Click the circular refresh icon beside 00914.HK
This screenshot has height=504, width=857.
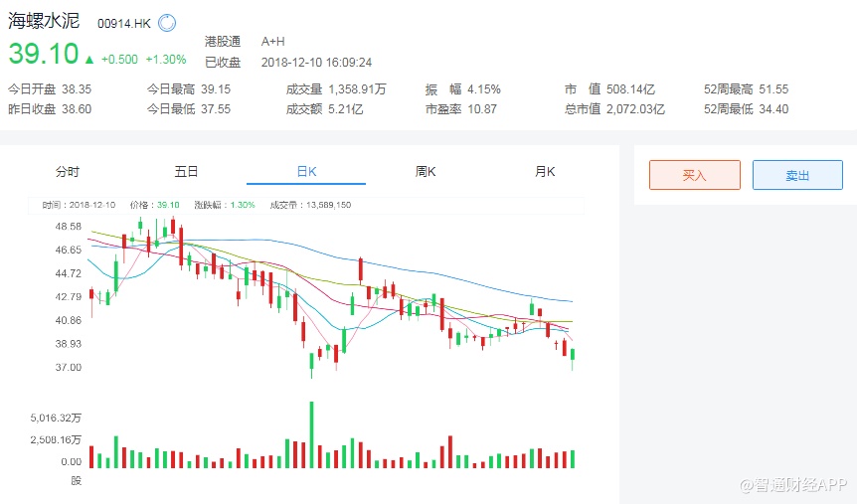pos(166,23)
